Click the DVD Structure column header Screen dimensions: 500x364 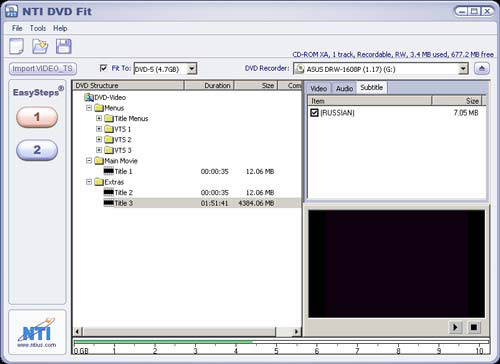tap(128, 86)
